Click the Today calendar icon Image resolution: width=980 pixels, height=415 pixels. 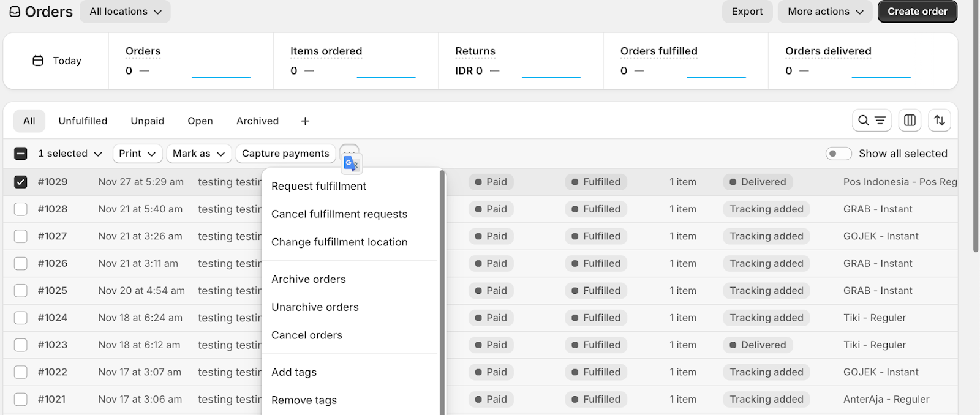click(38, 61)
